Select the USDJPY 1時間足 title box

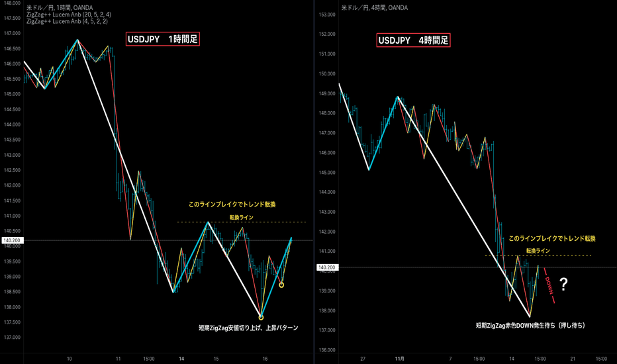(162, 39)
